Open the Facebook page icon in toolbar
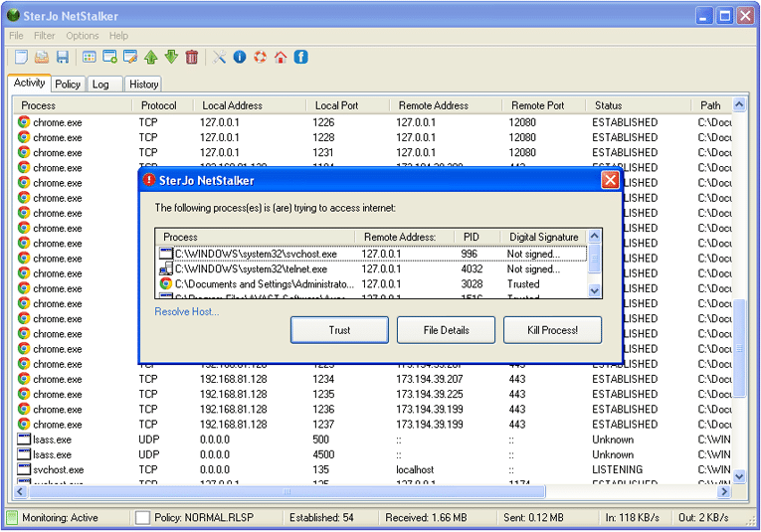Image resolution: width=761 pixels, height=532 pixels. [300, 58]
